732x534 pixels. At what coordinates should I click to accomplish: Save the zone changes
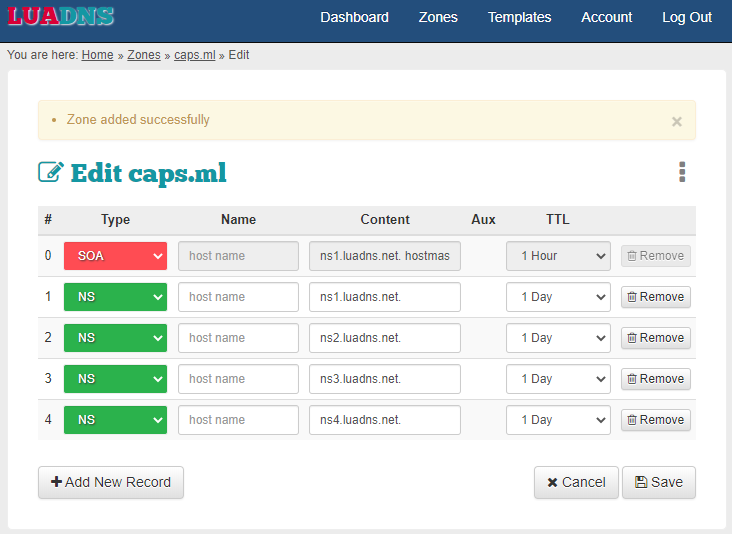658,482
